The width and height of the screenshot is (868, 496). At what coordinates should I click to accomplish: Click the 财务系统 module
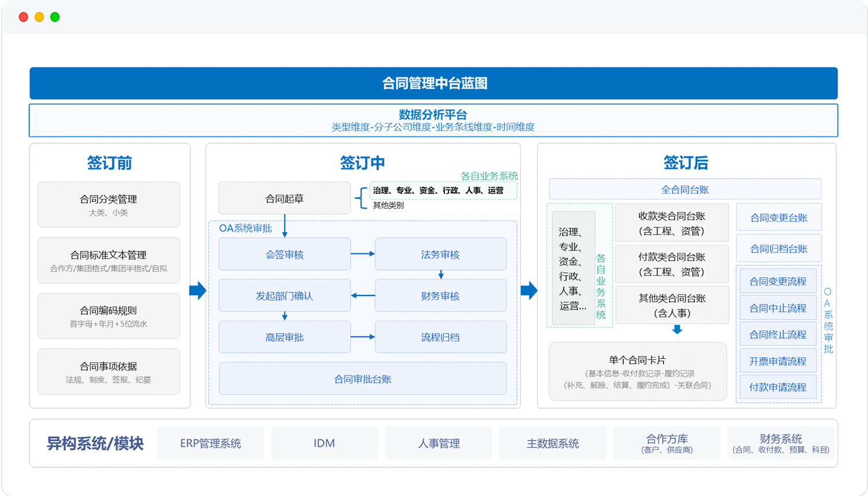point(781,443)
